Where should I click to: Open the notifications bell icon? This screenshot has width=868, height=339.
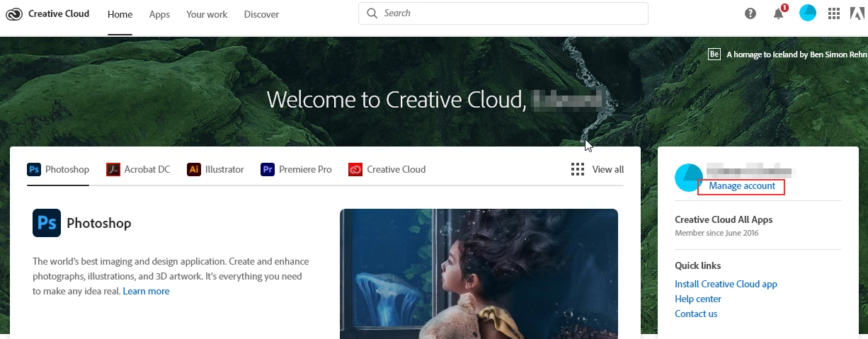(x=779, y=13)
